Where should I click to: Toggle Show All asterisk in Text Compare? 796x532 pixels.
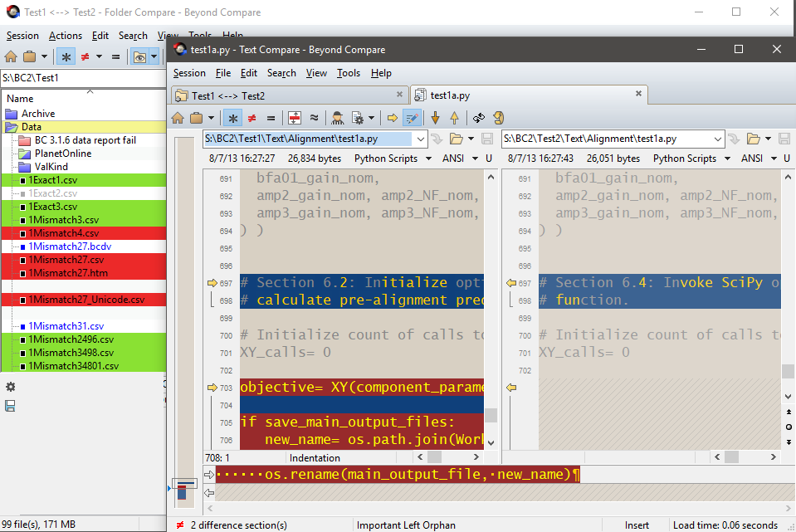[233, 118]
